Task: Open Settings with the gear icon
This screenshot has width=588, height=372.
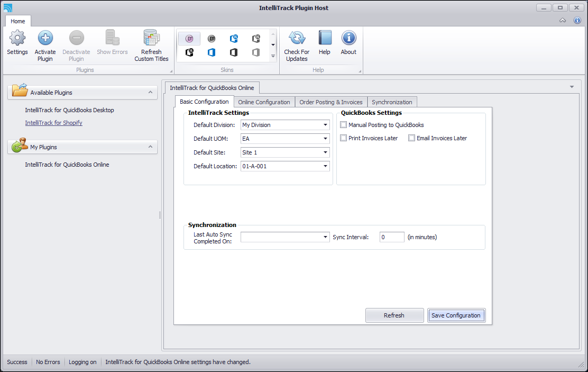Action: [x=17, y=38]
